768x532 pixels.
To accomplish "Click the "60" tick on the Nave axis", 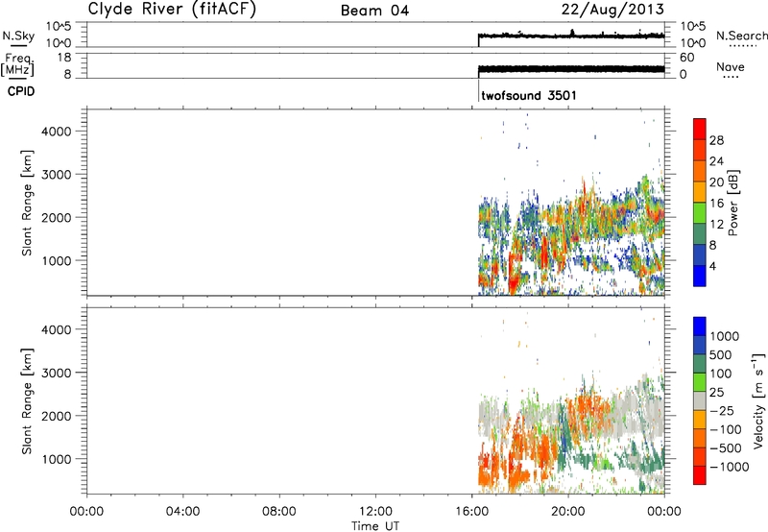I will click(686, 58).
